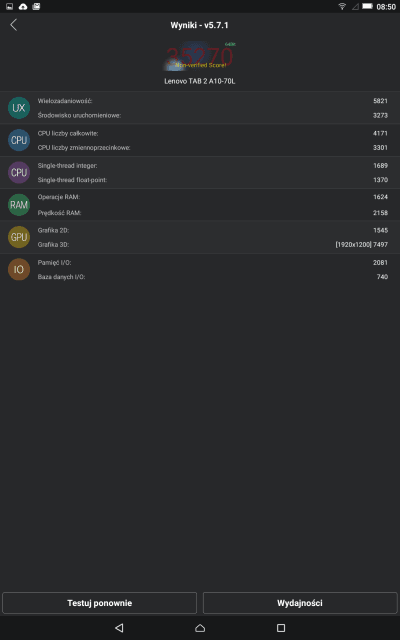Image resolution: width=400 pixels, height=640 pixels.
Task: Open recent apps square icon
Action: click(x=281, y=628)
